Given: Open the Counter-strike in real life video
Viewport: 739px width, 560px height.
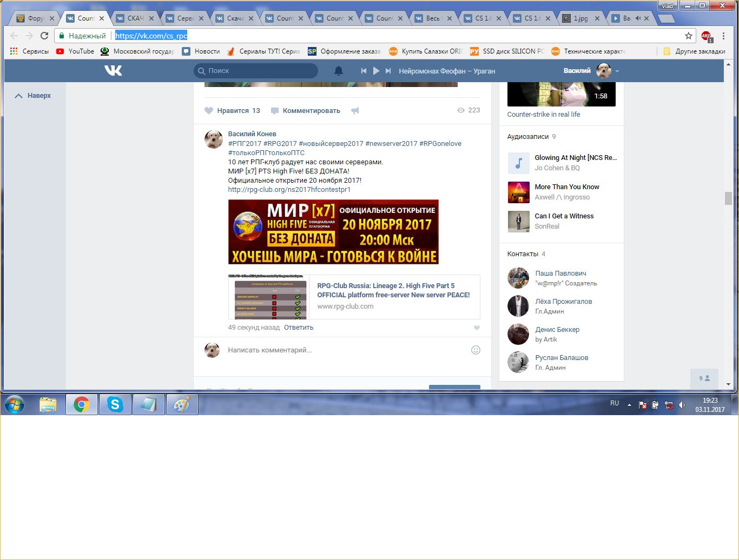Looking at the screenshot, I should (x=544, y=115).
